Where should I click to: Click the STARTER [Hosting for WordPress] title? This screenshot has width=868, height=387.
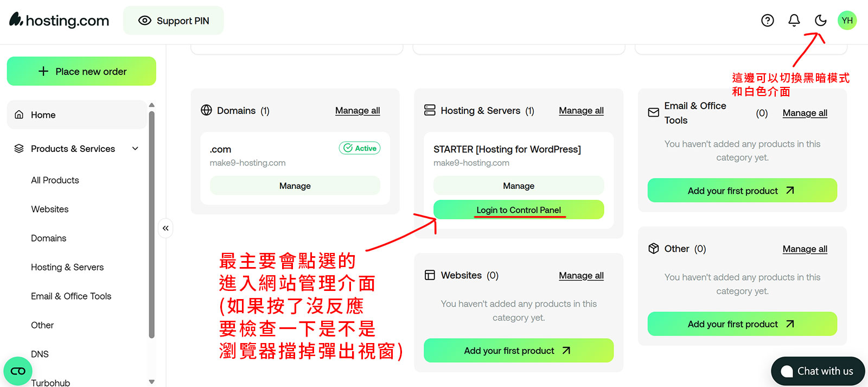[x=507, y=149]
